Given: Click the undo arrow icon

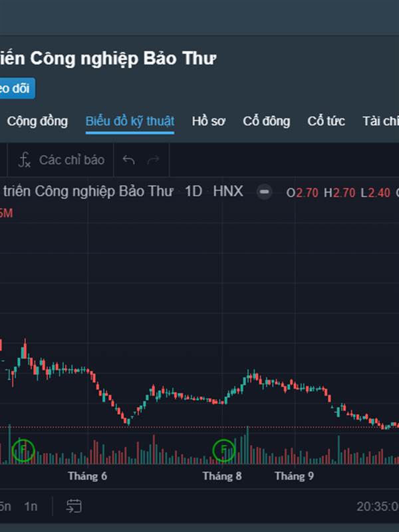Looking at the screenshot, I should click(x=128, y=160).
